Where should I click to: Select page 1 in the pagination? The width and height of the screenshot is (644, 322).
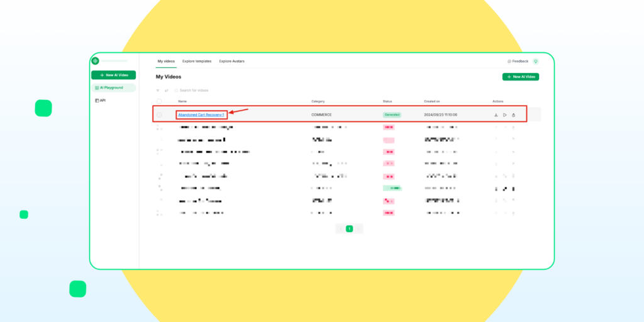pyautogui.click(x=350, y=229)
